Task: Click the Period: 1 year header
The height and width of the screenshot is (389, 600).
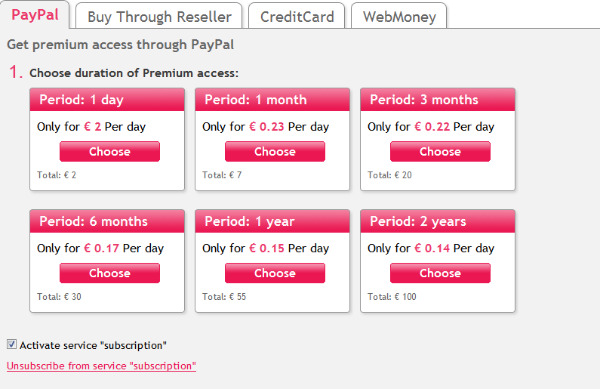Action: click(272, 221)
